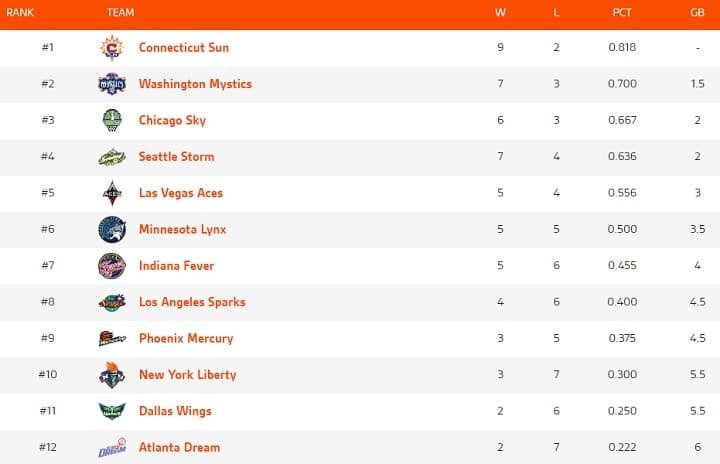Click the RANK column header
The height and width of the screenshot is (464, 720).
click(x=20, y=12)
